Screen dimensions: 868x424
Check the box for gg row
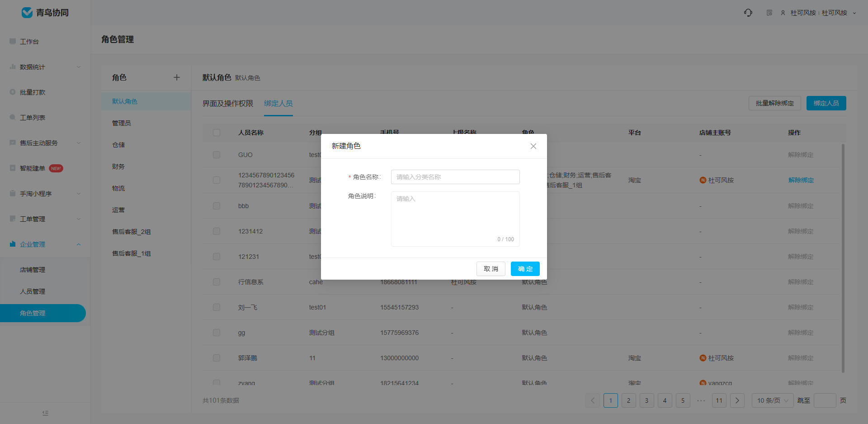[x=217, y=333]
